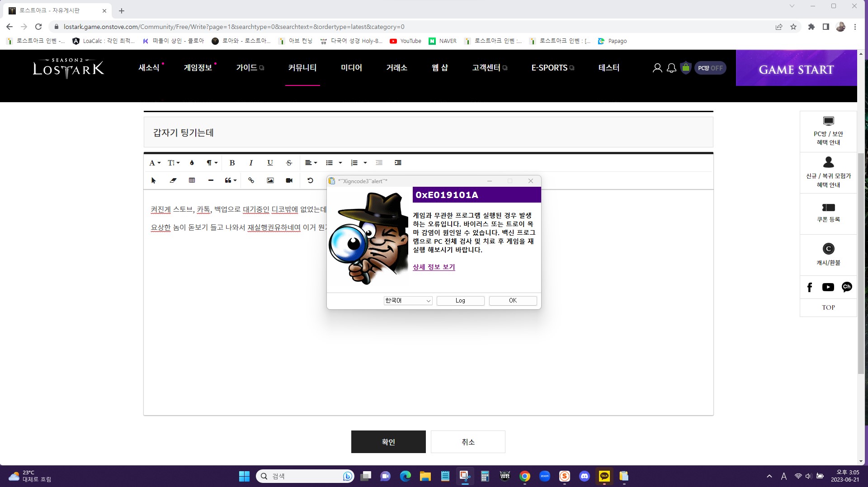
Task: Click the undo arrow in the editor
Action: (310, 180)
